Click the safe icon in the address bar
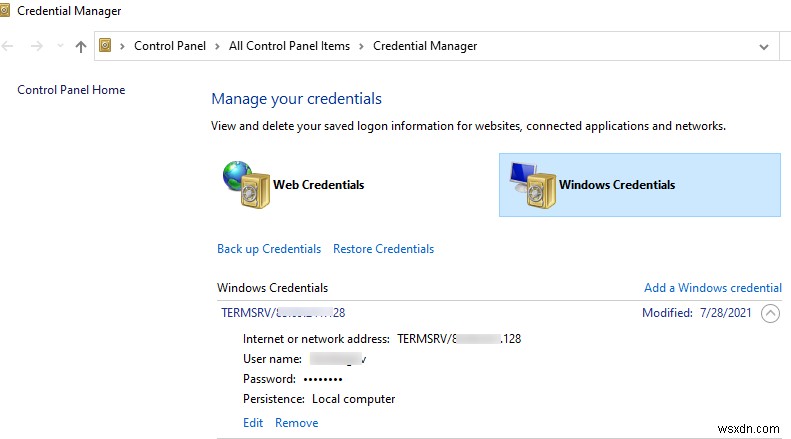Viewport: 791px width, 439px height. pos(105,45)
